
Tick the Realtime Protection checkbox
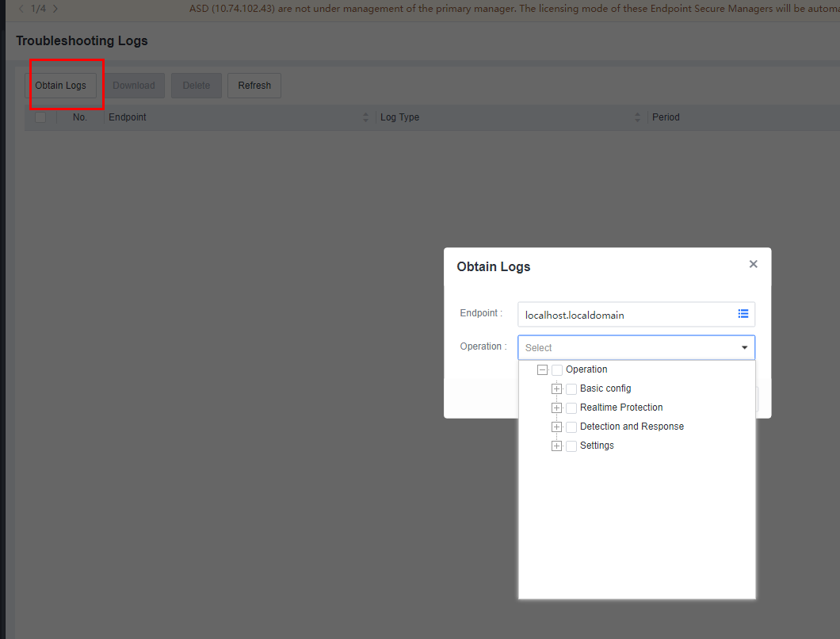tap(571, 408)
